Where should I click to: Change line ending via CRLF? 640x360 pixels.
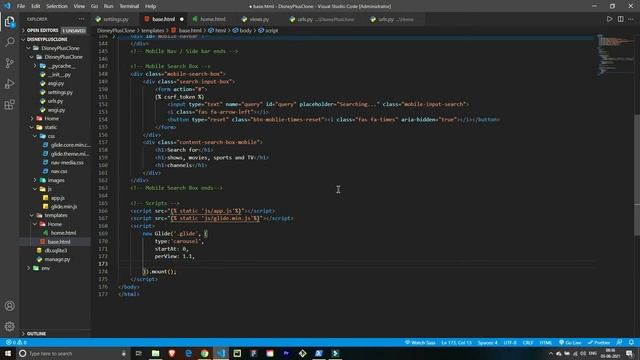tap(528, 342)
